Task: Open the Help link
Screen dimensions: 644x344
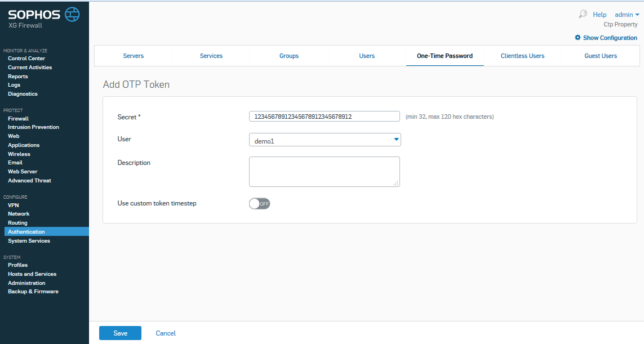Action: click(x=599, y=15)
